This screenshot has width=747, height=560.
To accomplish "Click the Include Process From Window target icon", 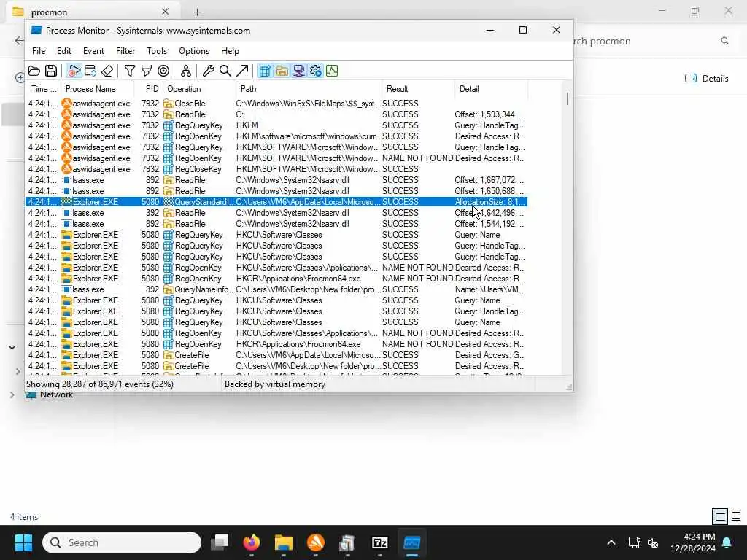I will click(163, 71).
